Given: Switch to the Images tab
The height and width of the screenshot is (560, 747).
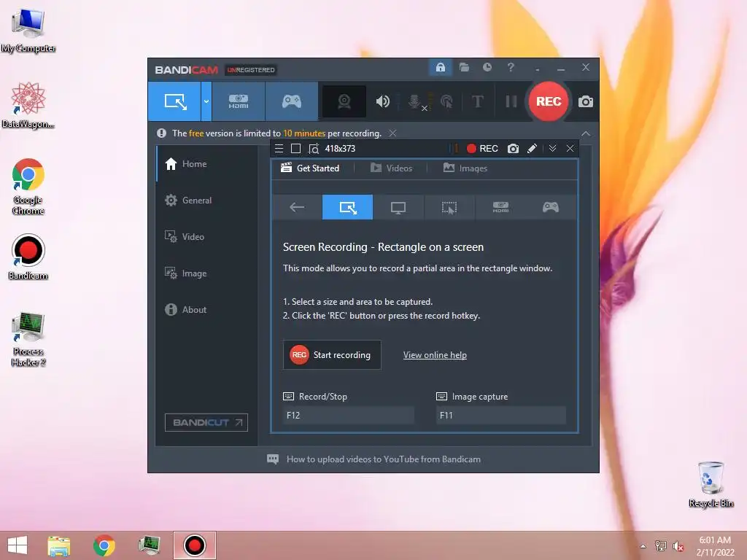Looking at the screenshot, I should (465, 168).
